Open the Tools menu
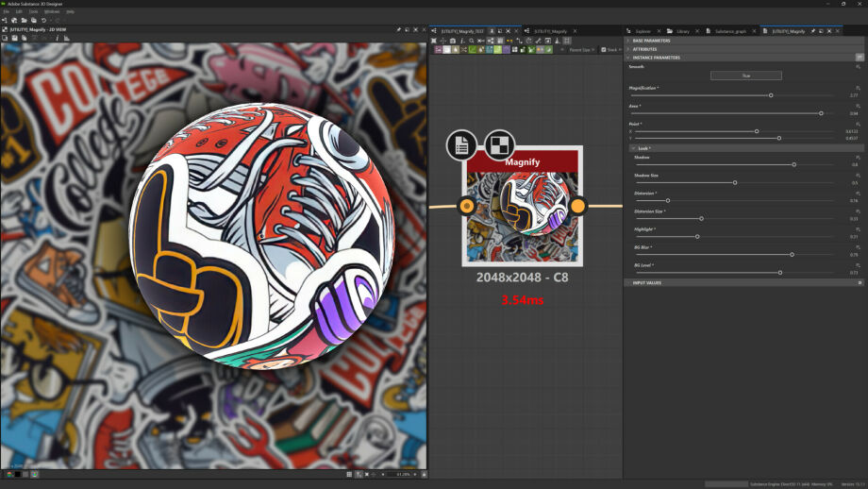The height and width of the screenshot is (489, 868). click(34, 11)
